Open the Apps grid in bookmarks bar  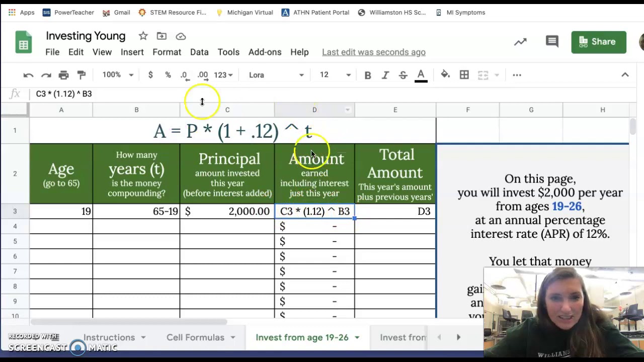(x=21, y=13)
